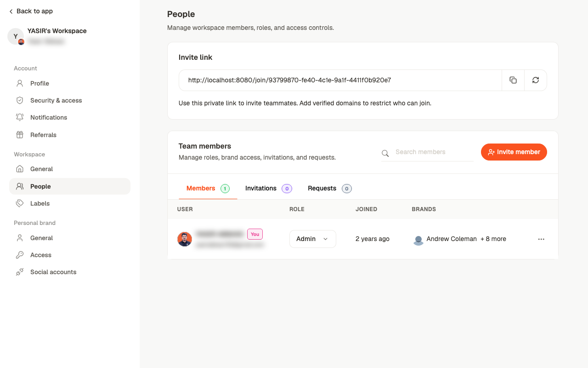Click the Referrals gift icon

tap(20, 135)
